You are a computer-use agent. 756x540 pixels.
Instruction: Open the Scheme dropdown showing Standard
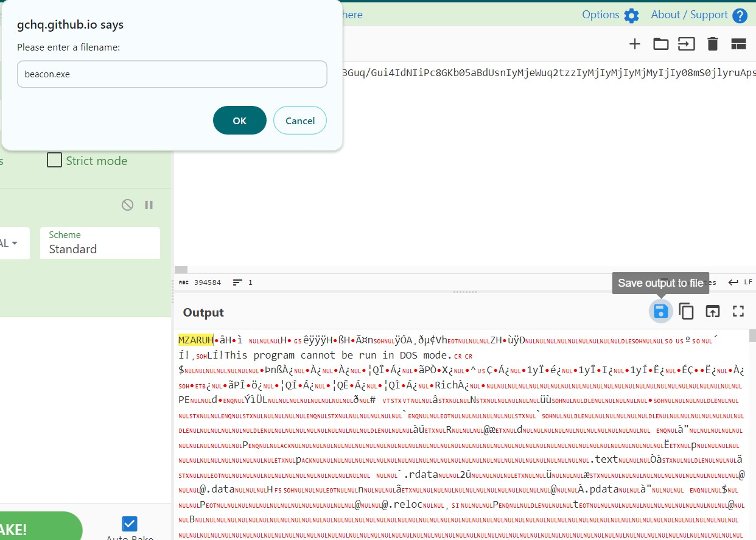click(100, 244)
